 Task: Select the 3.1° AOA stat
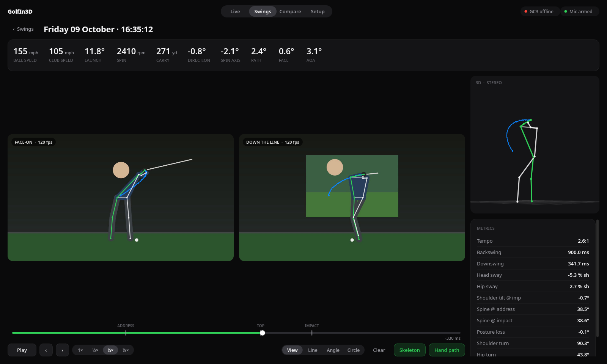pos(314,55)
